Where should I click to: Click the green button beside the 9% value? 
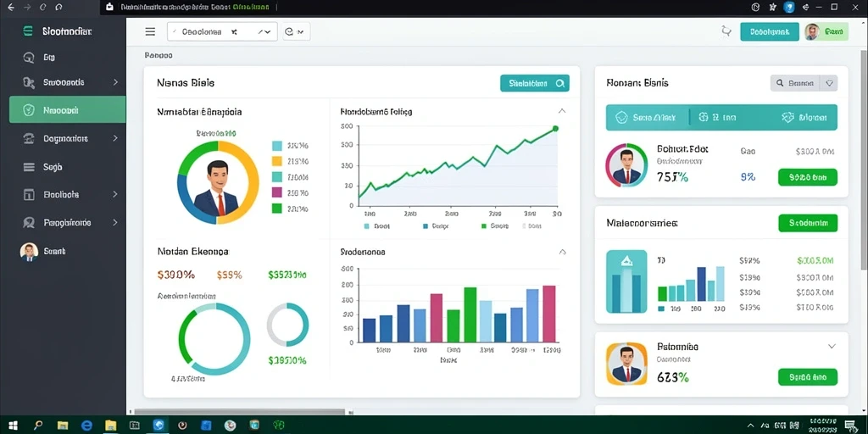click(x=808, y=177)
